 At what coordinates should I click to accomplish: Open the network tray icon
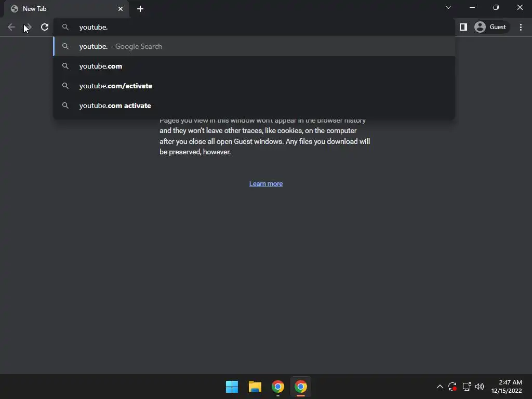(x=467, y=387)
